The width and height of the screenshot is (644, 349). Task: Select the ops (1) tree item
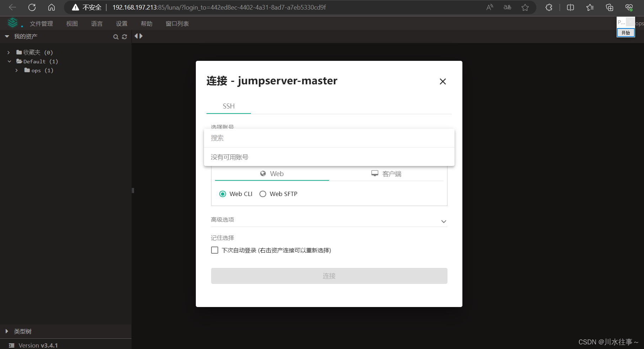coord(39,70)
